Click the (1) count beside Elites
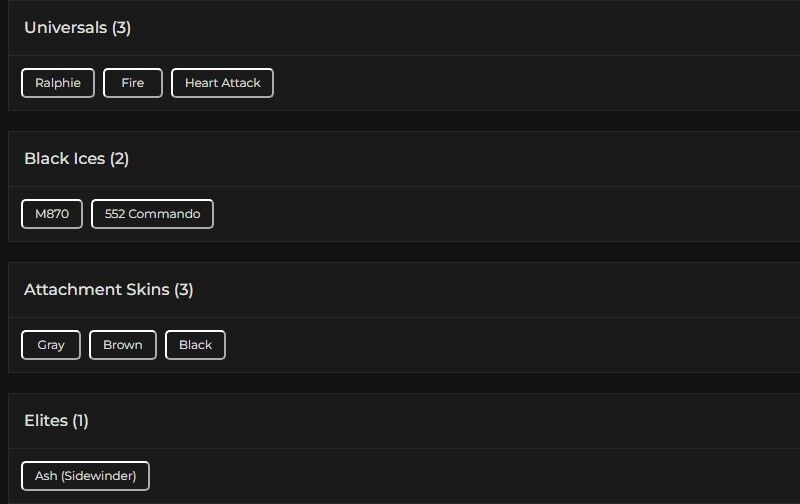This screenshot has height=504, width=800. (79, 421)
